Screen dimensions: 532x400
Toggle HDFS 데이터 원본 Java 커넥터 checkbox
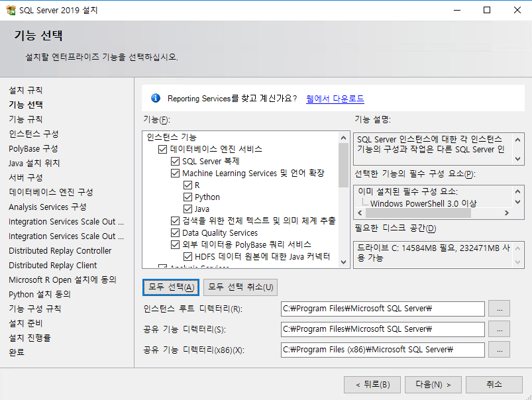click(x=187, y=256)
